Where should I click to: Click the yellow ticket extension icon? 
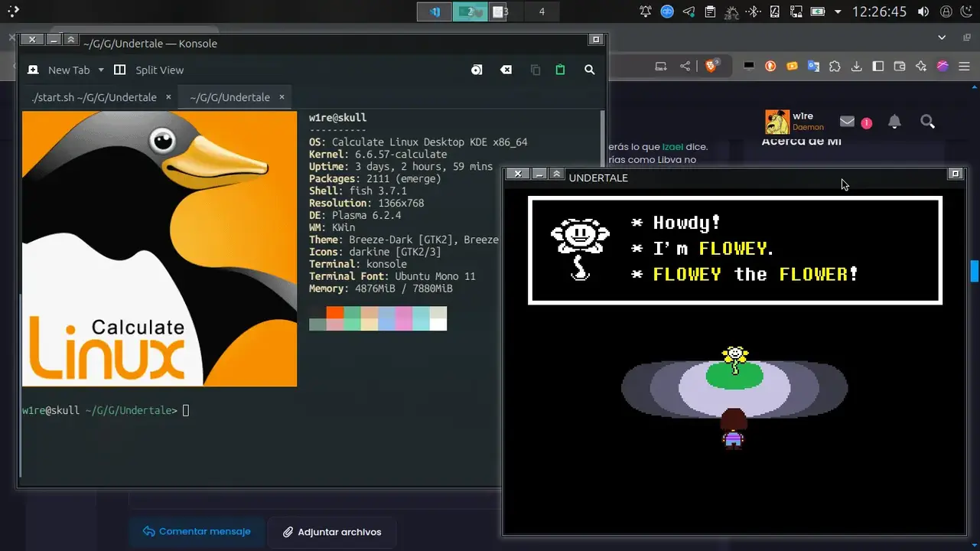coord(792,67)
